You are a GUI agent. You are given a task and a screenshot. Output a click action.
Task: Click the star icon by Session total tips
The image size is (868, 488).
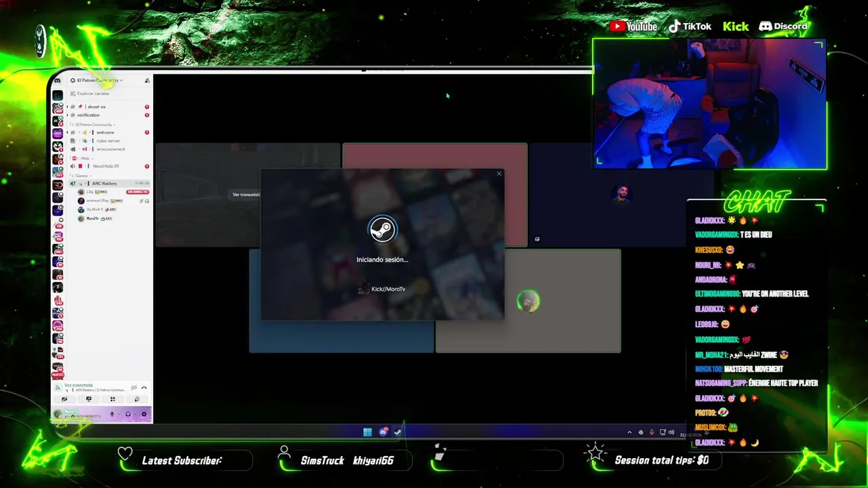point(595,451)
